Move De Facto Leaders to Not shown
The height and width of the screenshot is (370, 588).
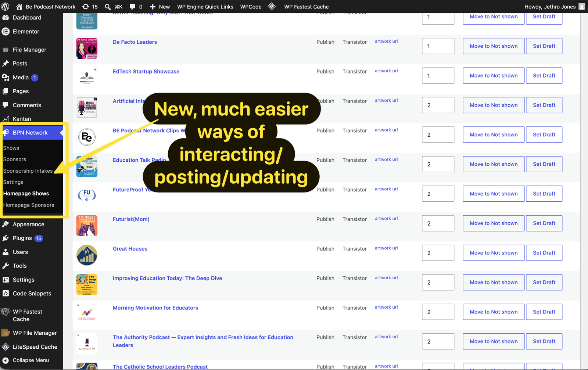click(x=494, y=46)
